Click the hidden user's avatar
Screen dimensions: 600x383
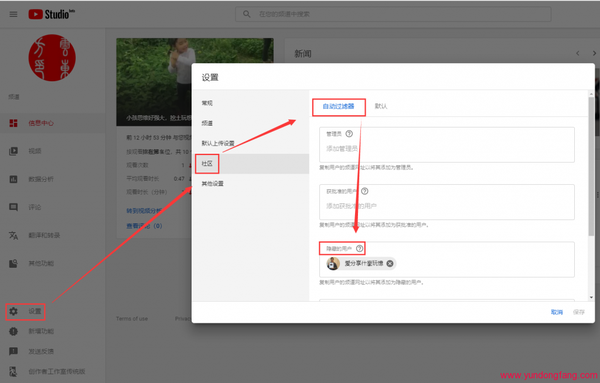pos(333,263)
